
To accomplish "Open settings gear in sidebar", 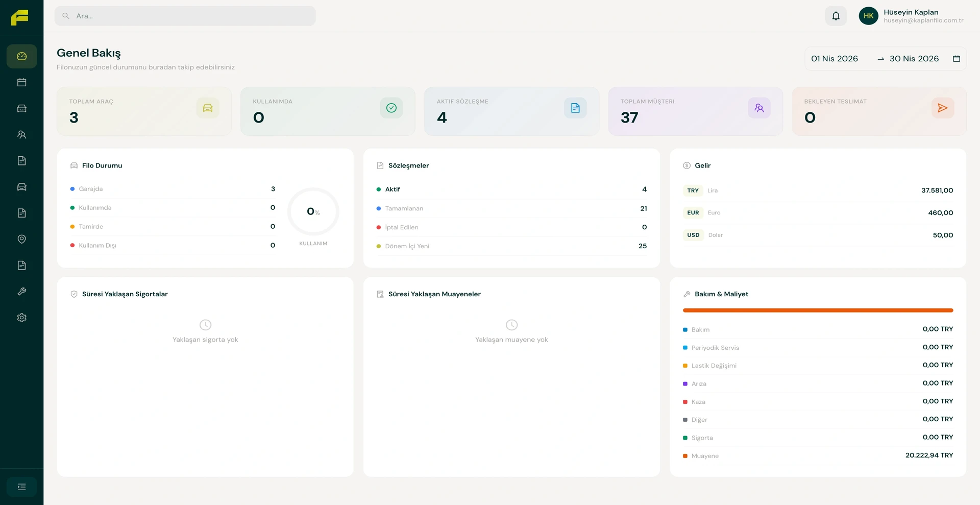I will [x=21, y=318].
